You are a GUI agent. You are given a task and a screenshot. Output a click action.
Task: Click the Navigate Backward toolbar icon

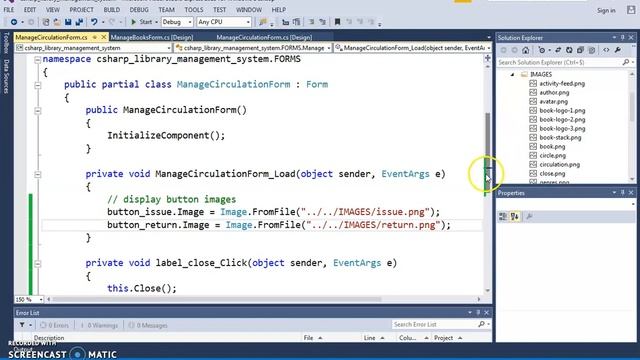tap(14, 22)
